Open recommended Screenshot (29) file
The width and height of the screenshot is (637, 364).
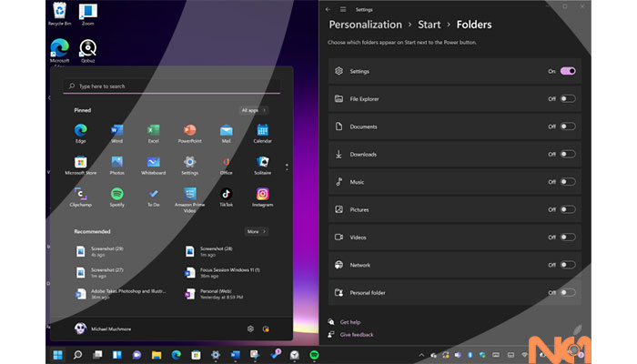tap(100, 251)
